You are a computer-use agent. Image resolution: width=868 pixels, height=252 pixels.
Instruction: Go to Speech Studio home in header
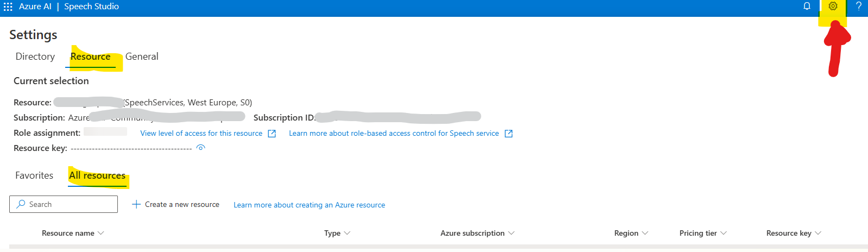click(91, 7)
